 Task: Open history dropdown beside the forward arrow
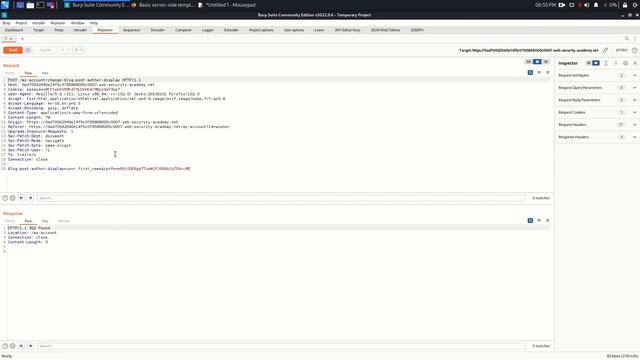coord(82,50)
